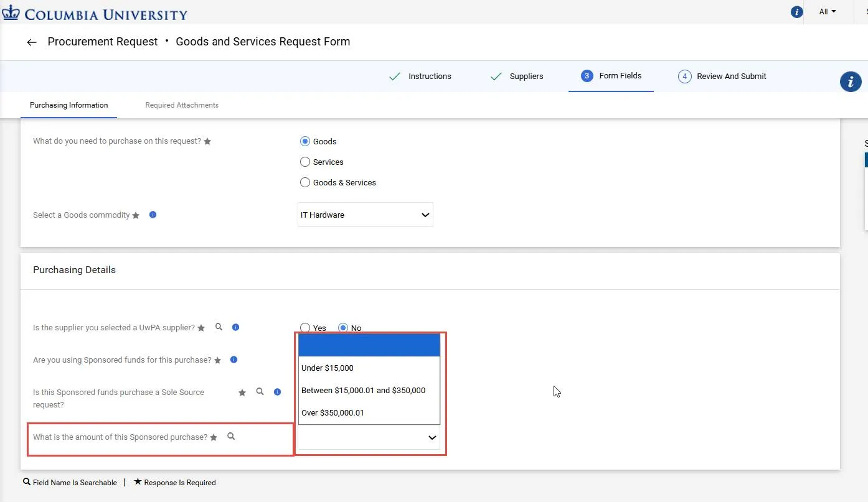This screenshot has height=502, width=868.
Task: Click 'What is the amount of this Sponsored purchase' label
Action: [x=120, y=437]
